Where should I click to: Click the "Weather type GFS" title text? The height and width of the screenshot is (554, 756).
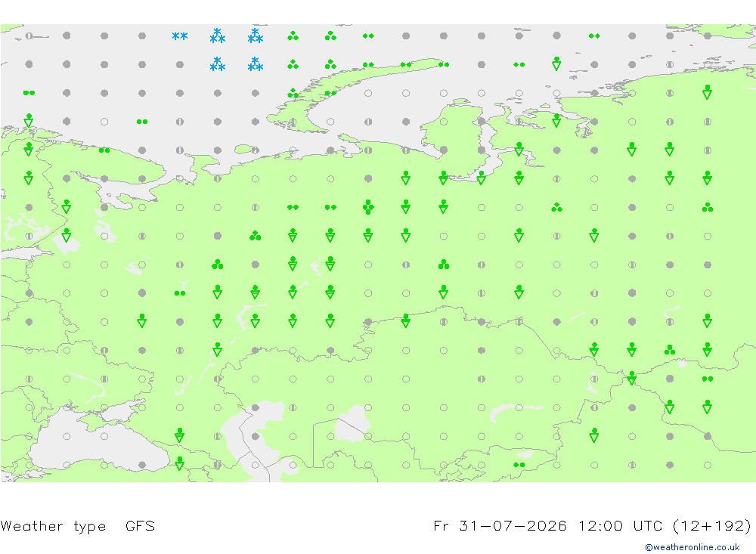coord(78,525)
